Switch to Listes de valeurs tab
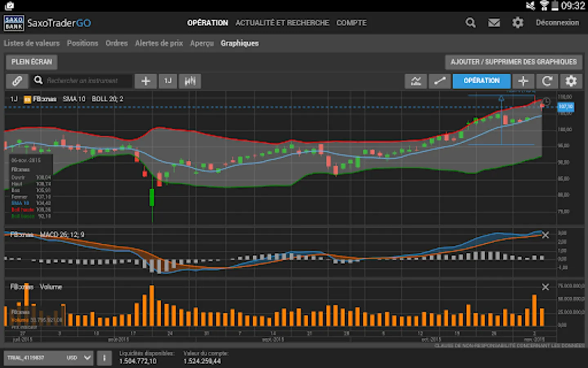Image resolution: width=588 pixels, height=368 pixels. click(32, 43)
